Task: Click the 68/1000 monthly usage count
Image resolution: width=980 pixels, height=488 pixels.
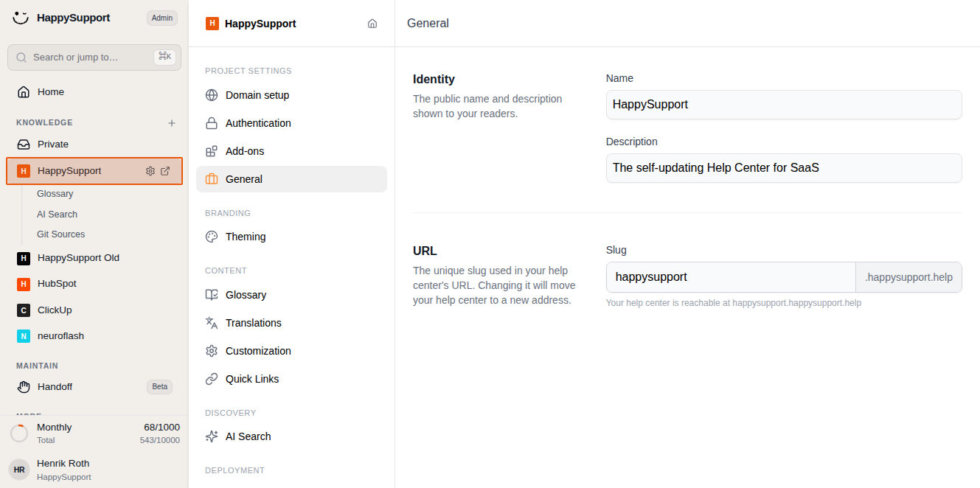Action: point(161,428)
